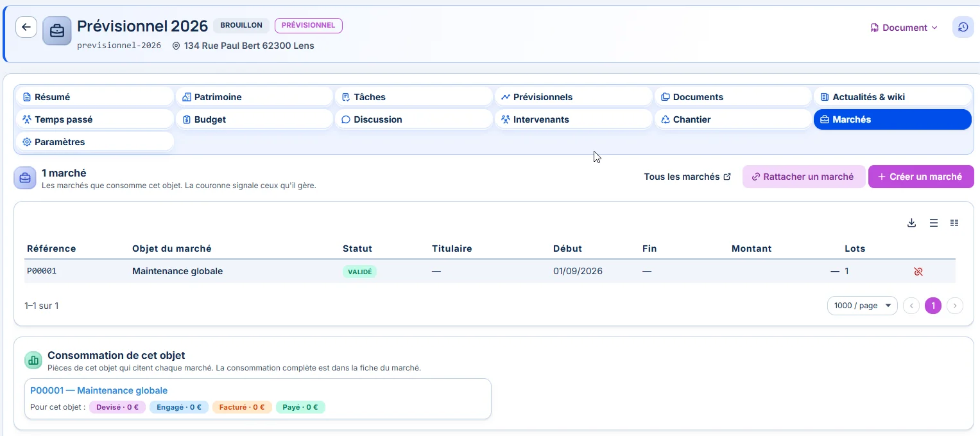Click the briefcase icon next to 1 marché
This screenshot has height=436, width=980.
click(x=25, y=178)
